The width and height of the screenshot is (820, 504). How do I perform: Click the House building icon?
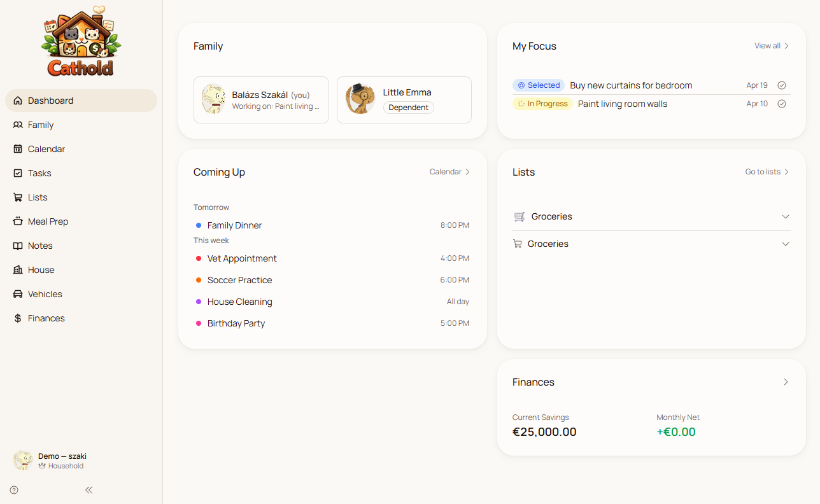[18, 270]
